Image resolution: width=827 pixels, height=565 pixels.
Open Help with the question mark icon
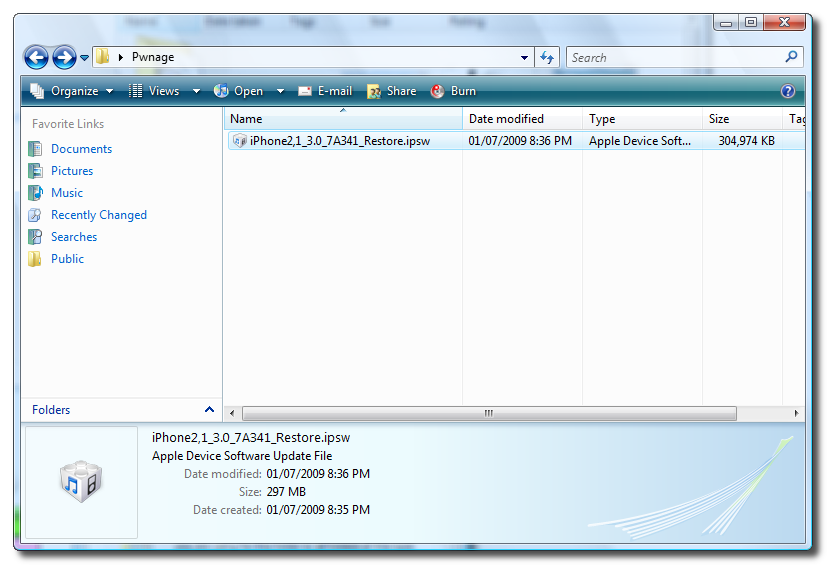[787, 91]
